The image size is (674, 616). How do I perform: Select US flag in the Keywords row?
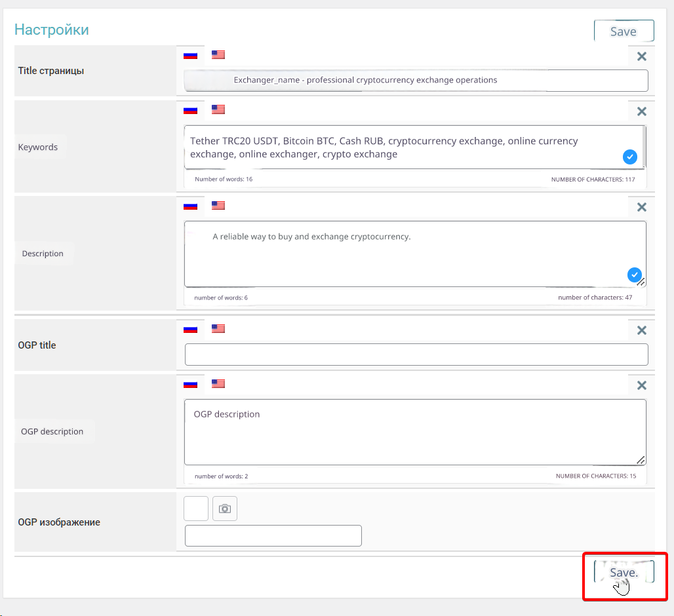pos(218,109)
